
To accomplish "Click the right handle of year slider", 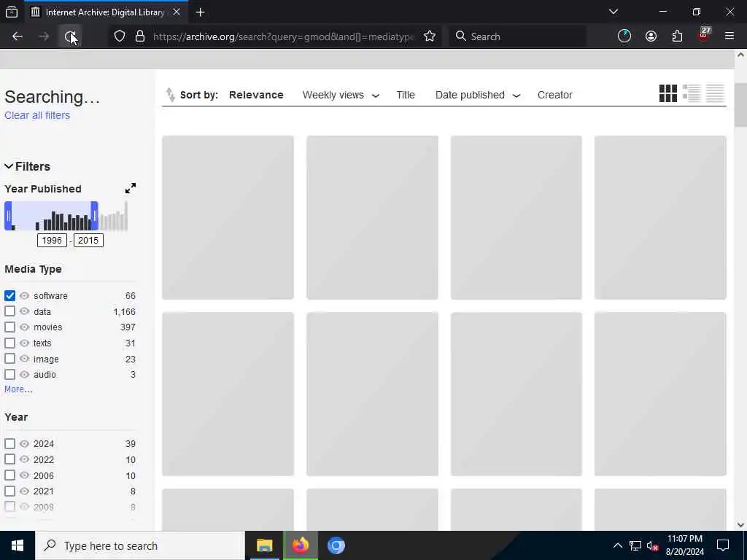I will click(x=94, y=216).
